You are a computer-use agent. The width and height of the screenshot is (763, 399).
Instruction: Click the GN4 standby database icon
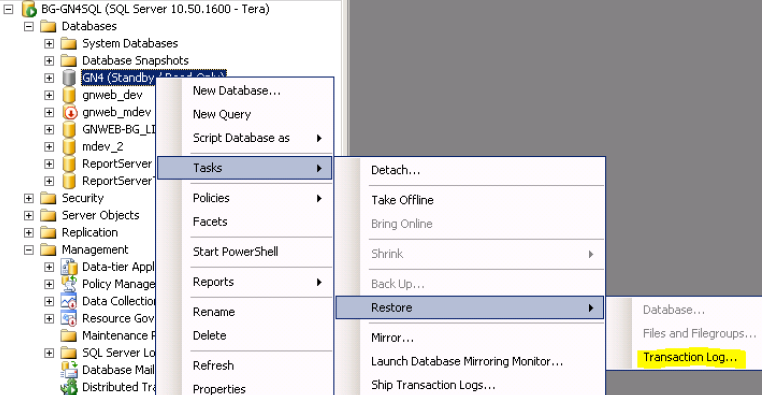tap(69, 78)
